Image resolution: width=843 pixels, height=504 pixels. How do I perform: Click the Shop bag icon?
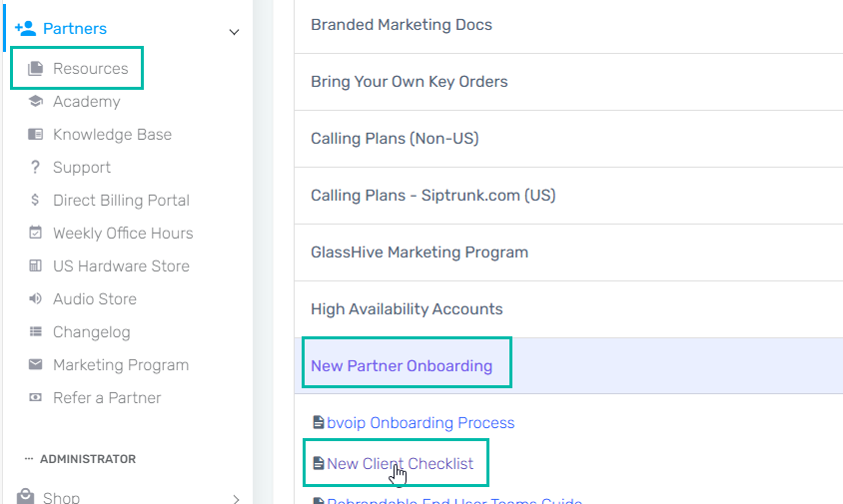[x=25, y=496]
